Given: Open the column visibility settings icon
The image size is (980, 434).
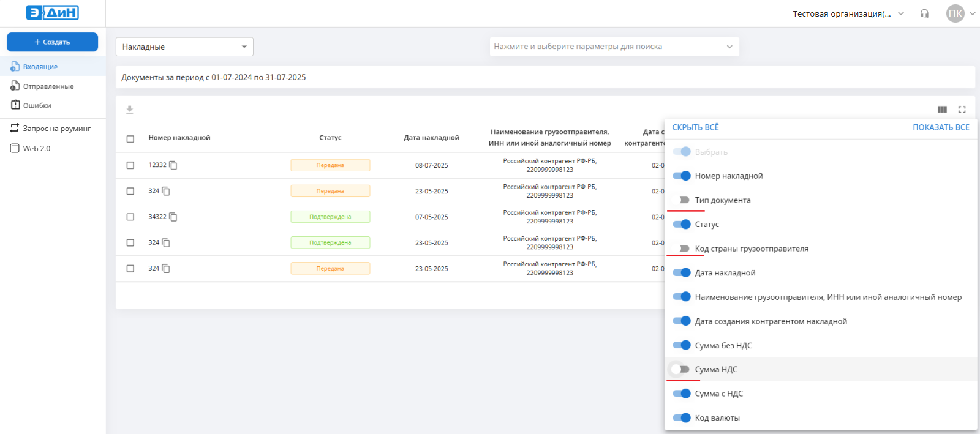Looking at the screenshot, I should coord(942,110).
